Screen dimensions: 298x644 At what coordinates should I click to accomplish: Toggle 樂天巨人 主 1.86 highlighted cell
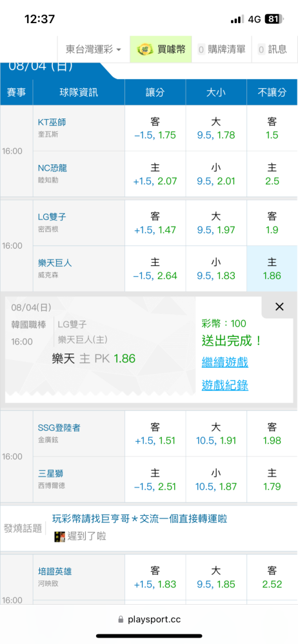272,269
